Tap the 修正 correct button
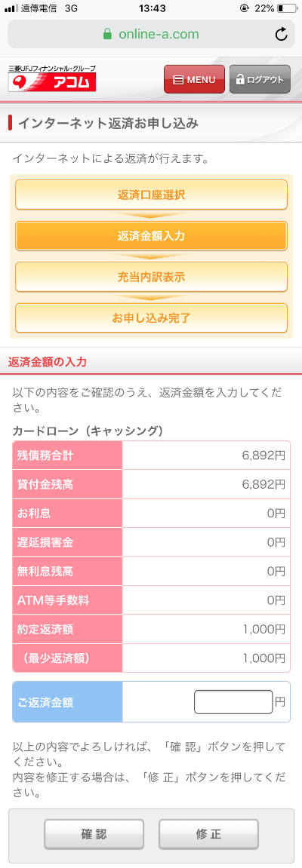This screenshot has height=868, width=302. pos(208,834)
